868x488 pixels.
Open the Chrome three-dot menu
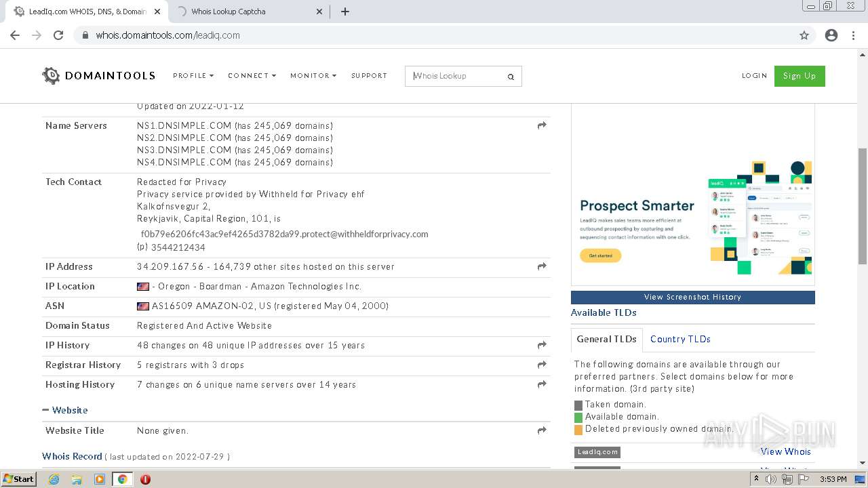(x=853, y=35)
